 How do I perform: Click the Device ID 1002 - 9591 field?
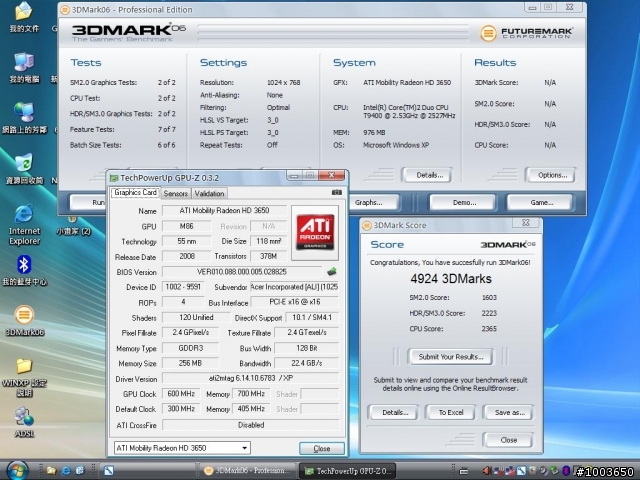[183, 287]
